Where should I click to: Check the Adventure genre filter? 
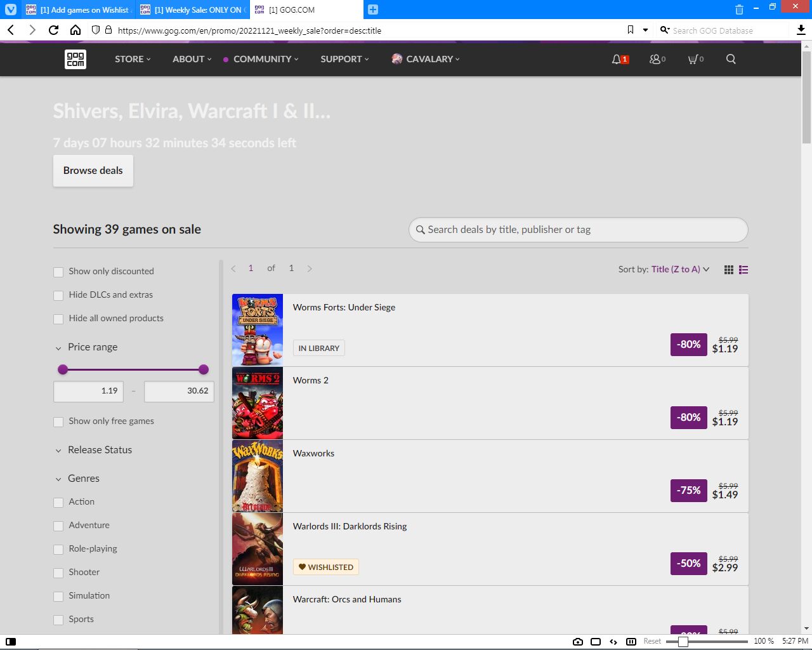point(58,526)
